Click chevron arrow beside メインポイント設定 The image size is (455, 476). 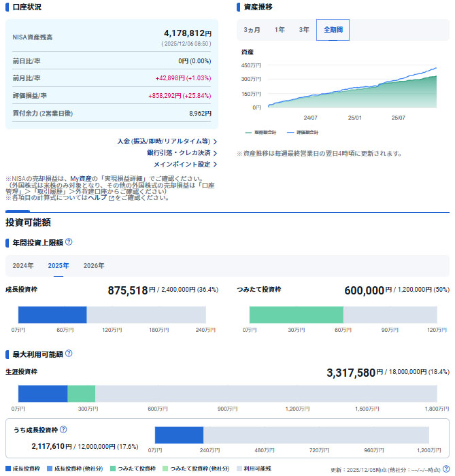215,164
